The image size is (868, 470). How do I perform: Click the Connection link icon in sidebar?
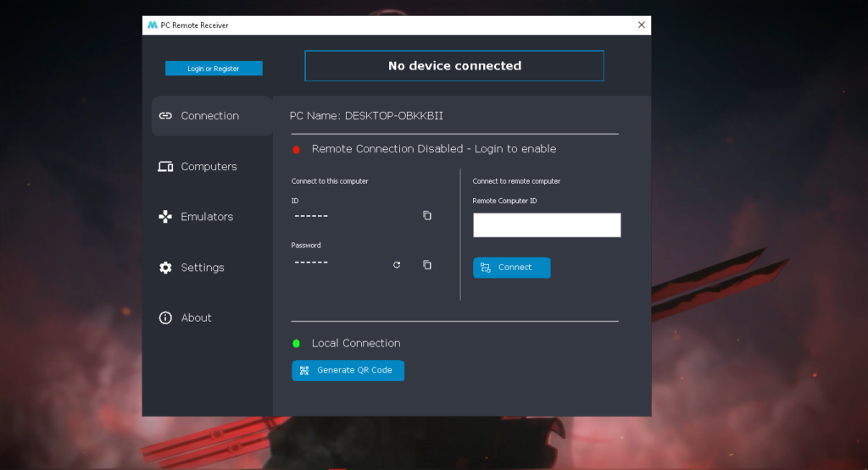(x=165, y=115)
